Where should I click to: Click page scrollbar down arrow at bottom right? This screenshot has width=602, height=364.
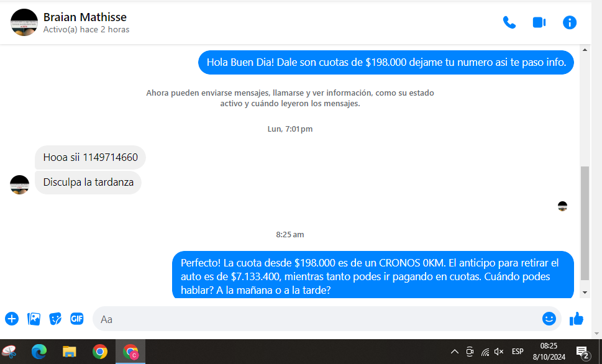[x=596, y=334]
